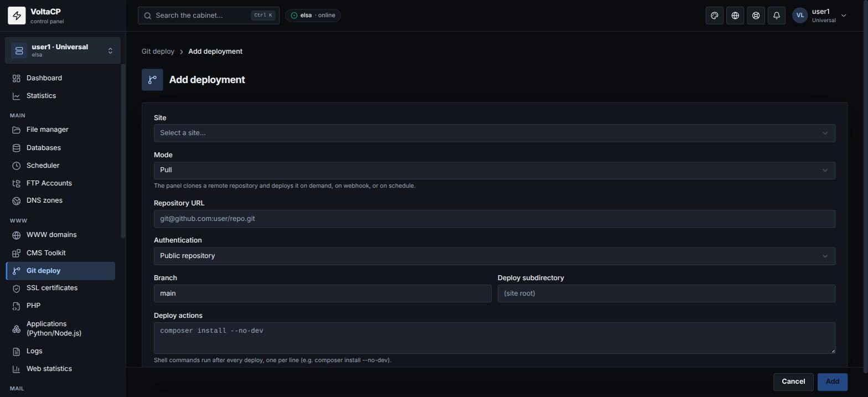
Task: Expand the user1 · Universal account switcher
Action: point(63,50)
